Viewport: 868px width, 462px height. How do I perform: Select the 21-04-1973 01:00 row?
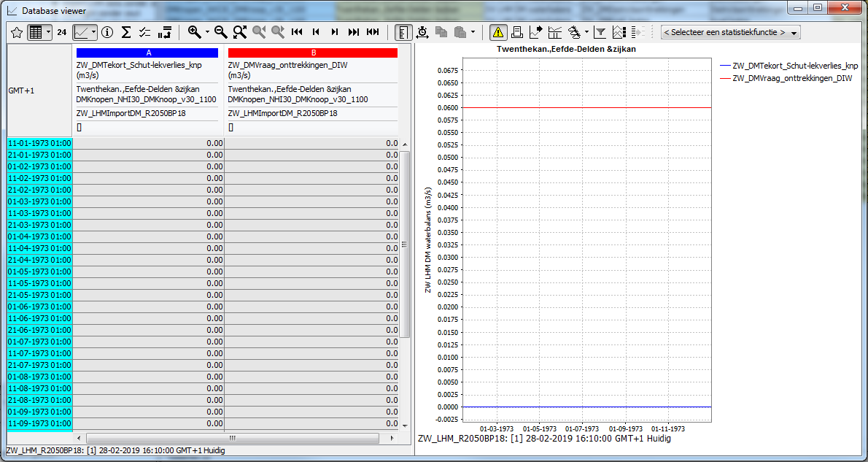point(39,260)
